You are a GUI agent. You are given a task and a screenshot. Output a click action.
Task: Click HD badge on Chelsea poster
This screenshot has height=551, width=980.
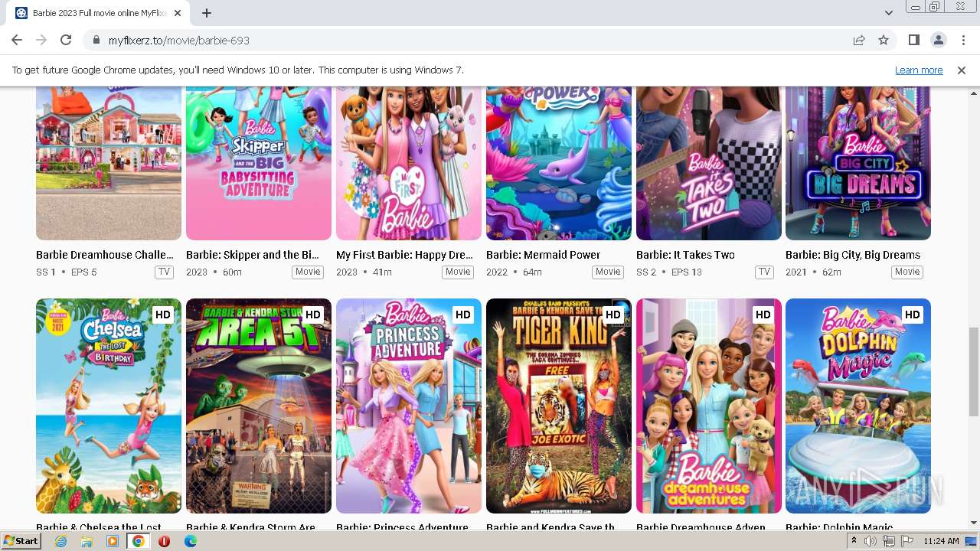click(163, 315)
